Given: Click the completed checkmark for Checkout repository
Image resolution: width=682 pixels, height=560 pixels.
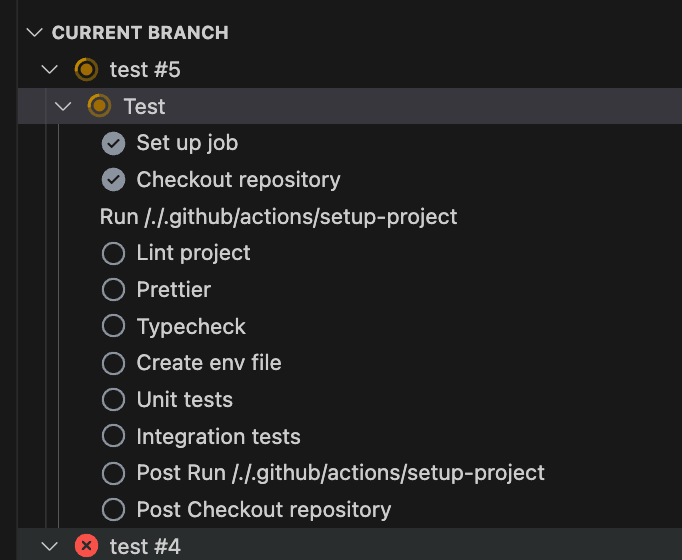Looking at the screenshot, I should pos(113,180).
